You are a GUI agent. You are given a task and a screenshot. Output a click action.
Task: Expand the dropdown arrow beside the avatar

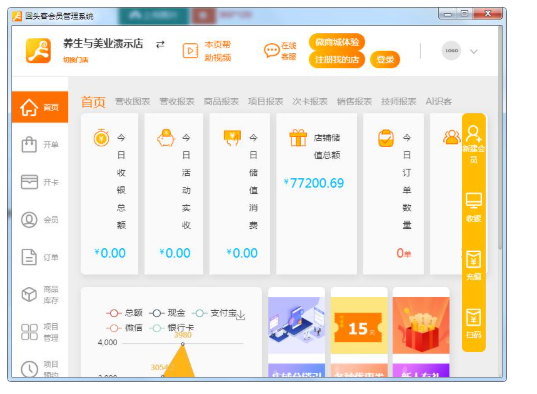(x=474, y=51)
